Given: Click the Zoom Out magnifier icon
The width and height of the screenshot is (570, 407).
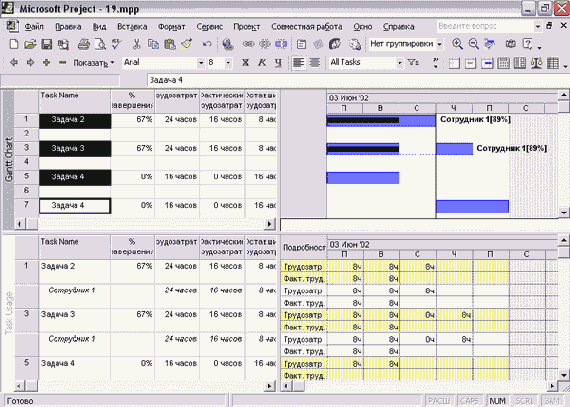Looking at the screenshot, I should (x=473, y=44).
